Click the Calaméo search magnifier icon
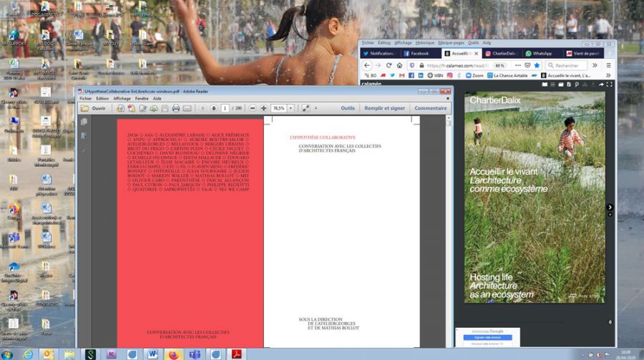Image resolution: width=644 pixels, height=360 pixels. [x=577, y=84]
